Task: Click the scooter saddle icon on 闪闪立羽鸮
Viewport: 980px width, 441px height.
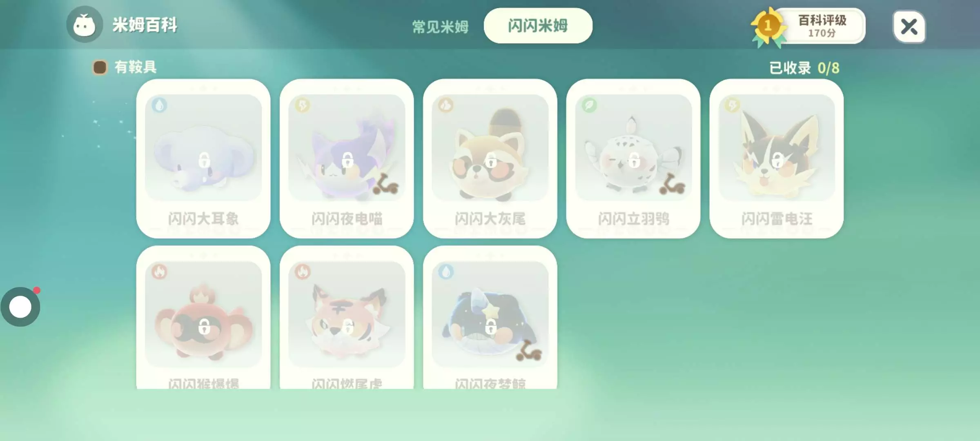Action: 672,185
